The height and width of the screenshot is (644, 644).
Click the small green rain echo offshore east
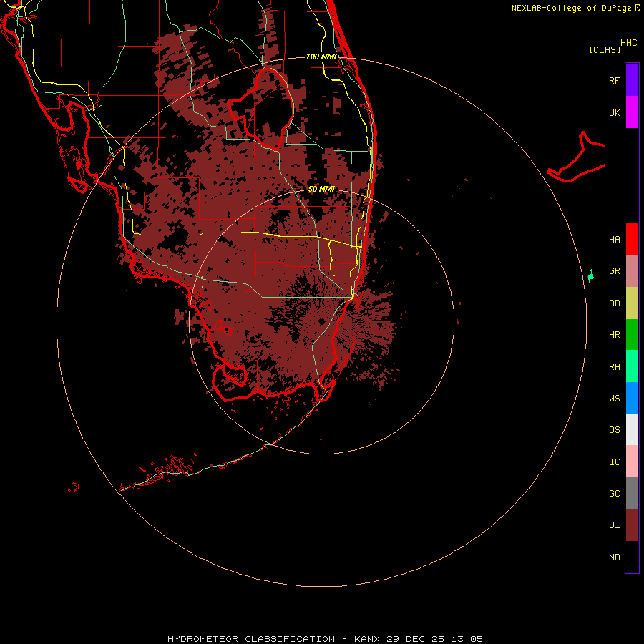click(x=590, y=276)
